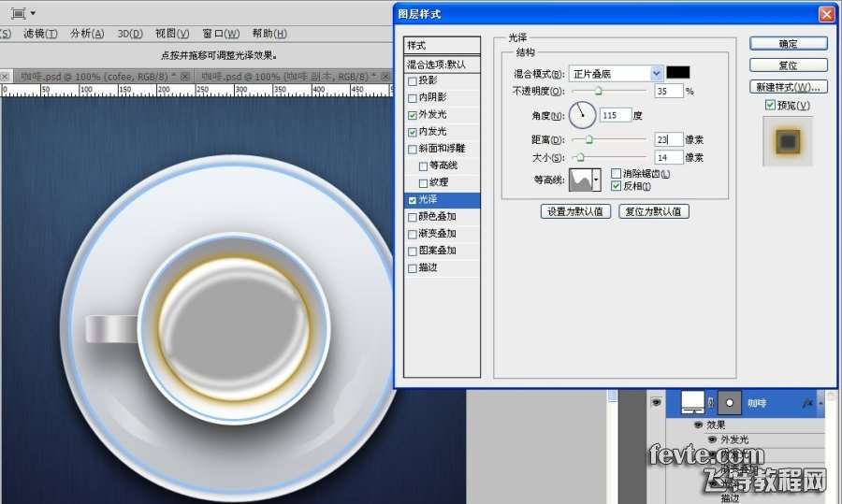Enable the 斜面和浮雕 bevel checkbox
The image size is (842, 504).
(x=413, y=150)
